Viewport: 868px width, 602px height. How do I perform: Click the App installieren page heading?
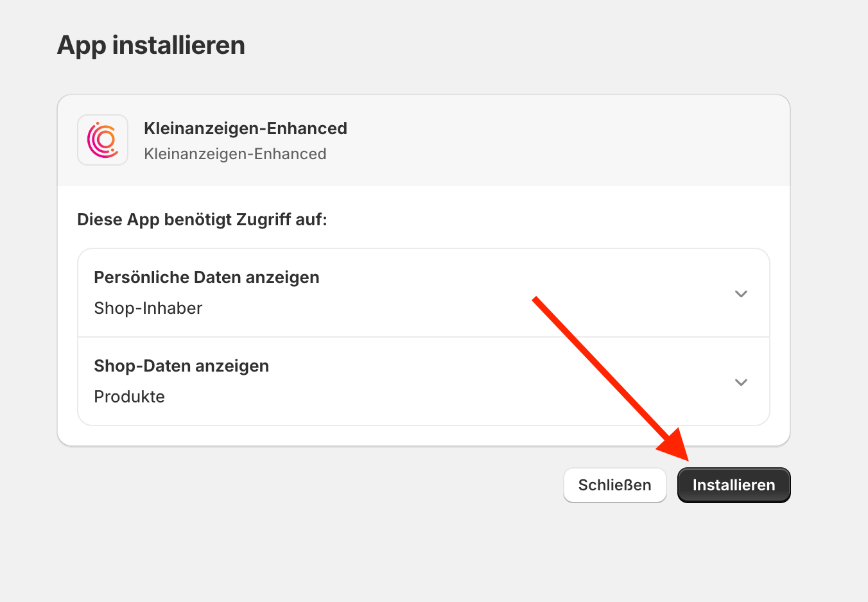[x=152, y=46]
